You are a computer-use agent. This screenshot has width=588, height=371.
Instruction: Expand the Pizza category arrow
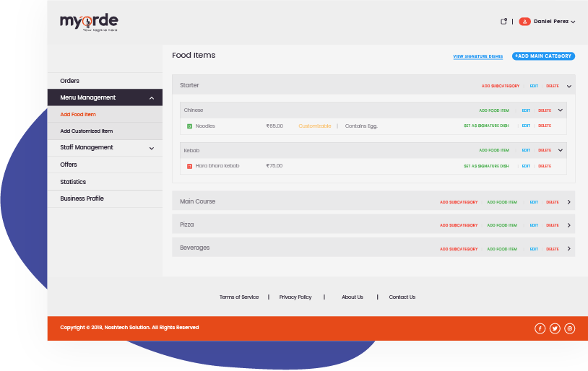click(x=569, y=225)
